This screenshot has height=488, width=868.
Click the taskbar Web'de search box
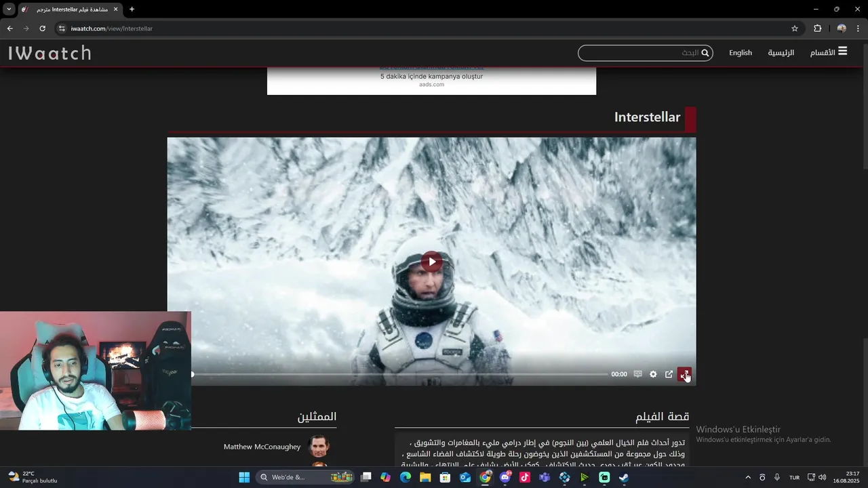(307, 477)
